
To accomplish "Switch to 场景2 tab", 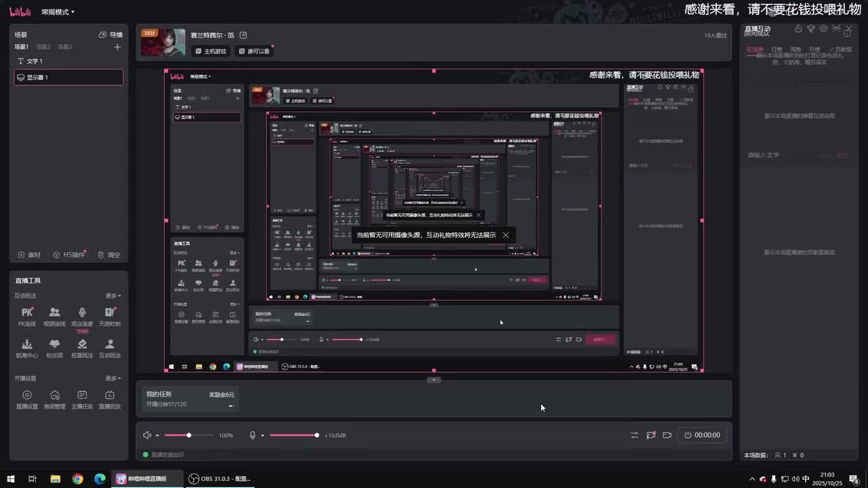I will [43, 47].
